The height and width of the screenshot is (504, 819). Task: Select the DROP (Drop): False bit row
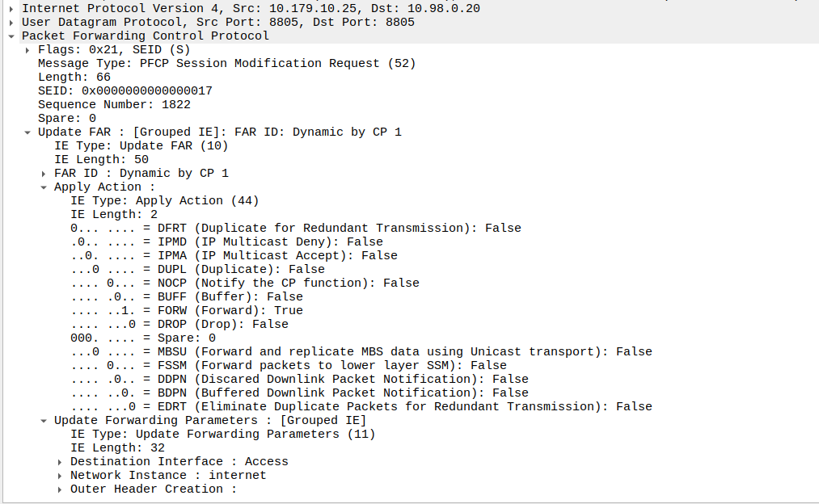[x=179, y=324]
